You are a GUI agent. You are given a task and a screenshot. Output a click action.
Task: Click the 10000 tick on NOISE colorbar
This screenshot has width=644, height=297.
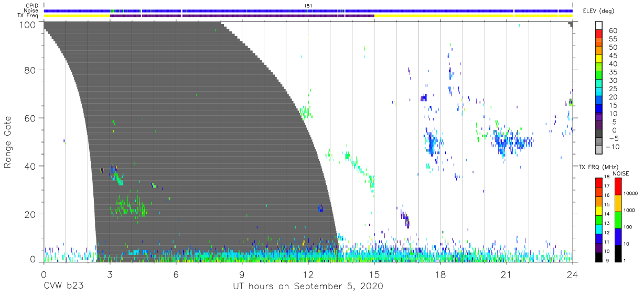pos(630,194)
